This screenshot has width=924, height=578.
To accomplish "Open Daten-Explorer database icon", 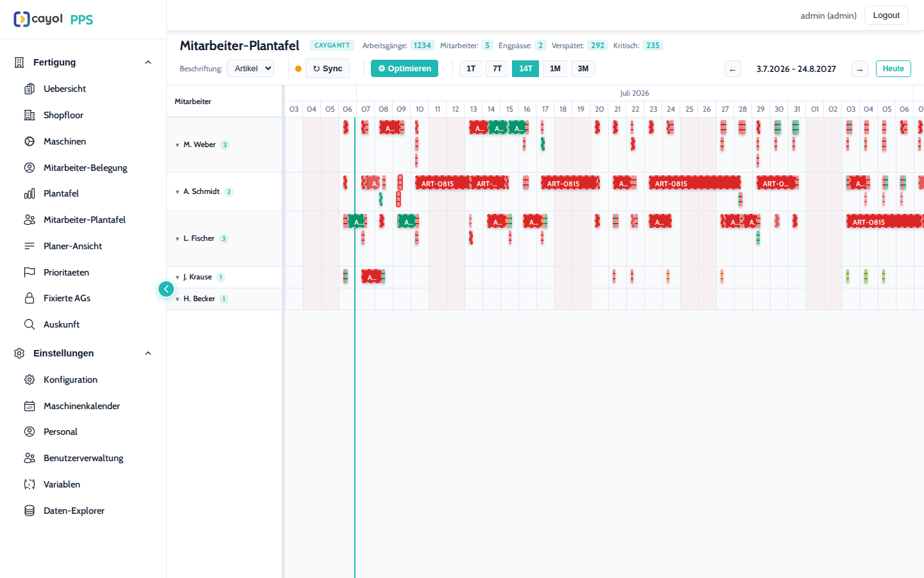I will [x=30, y=511].
